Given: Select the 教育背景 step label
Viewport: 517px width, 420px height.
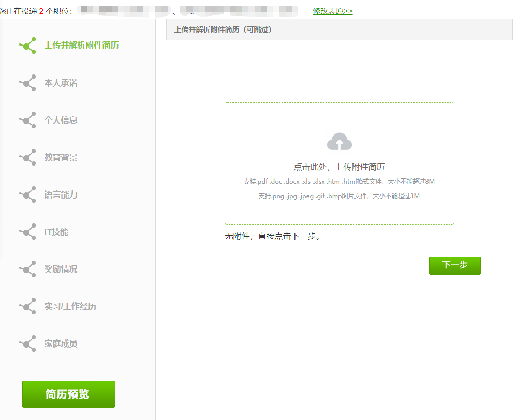Looking at the screenshot, I should point(61,157).
